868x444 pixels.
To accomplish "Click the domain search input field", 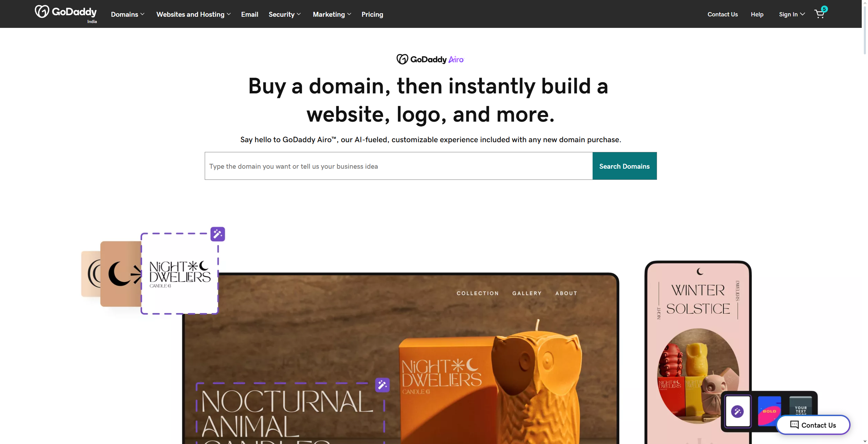I will 398,166.
